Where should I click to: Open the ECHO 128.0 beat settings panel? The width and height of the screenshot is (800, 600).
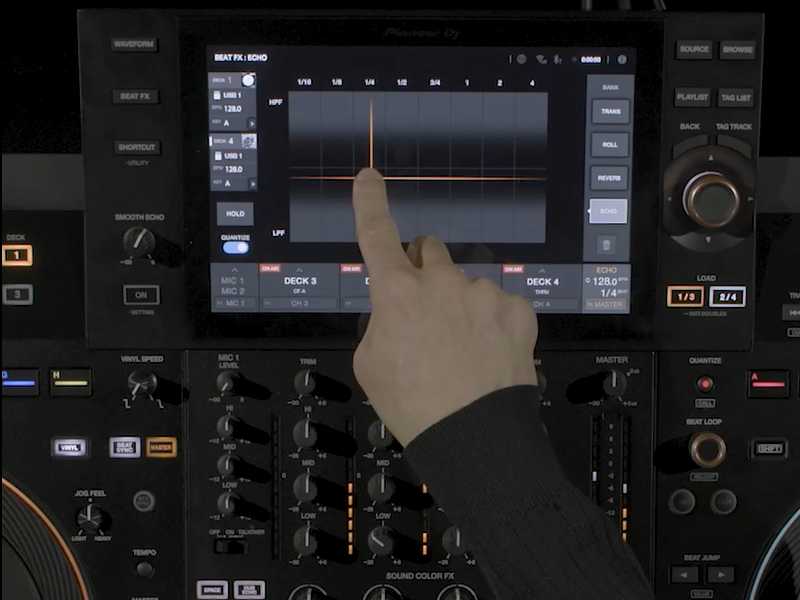pyautogui.click(x=606, y=288)
